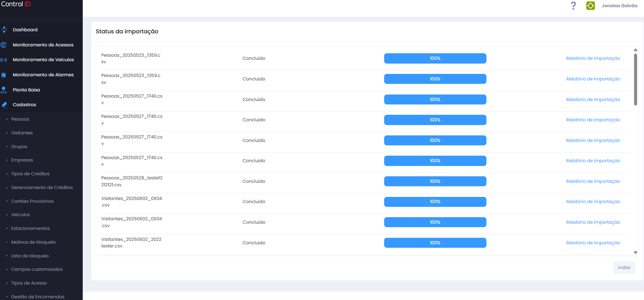This screenshot has height=300, width=644.
Task: Open import report for Visitantes_20250602_2022 tester.csv
Action: [x=593, y=243]
